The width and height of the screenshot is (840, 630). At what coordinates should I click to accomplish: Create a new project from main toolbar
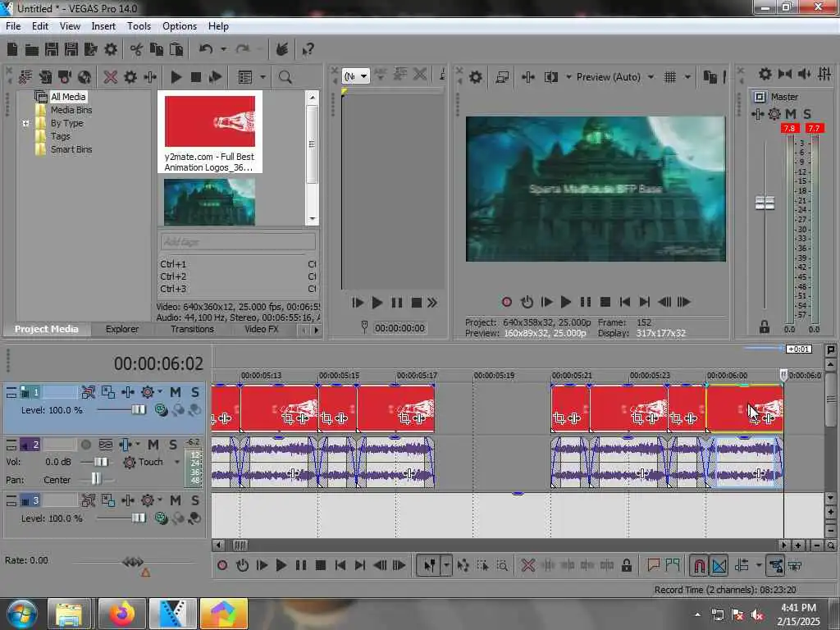pos(12,50)
